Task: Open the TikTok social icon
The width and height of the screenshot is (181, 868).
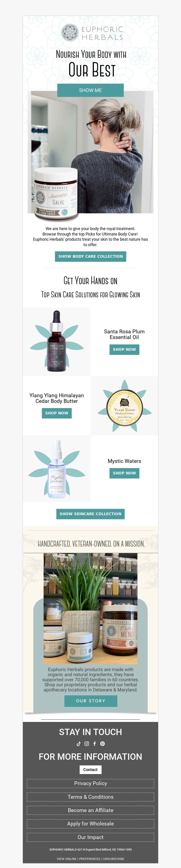Action: click(x=79, y=744)
